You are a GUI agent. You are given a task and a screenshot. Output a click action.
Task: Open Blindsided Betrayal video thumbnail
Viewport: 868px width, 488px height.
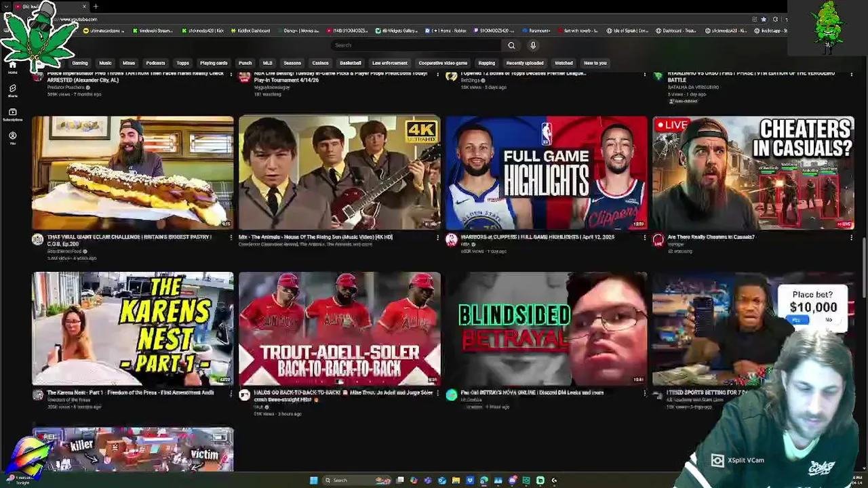(547, 329)
